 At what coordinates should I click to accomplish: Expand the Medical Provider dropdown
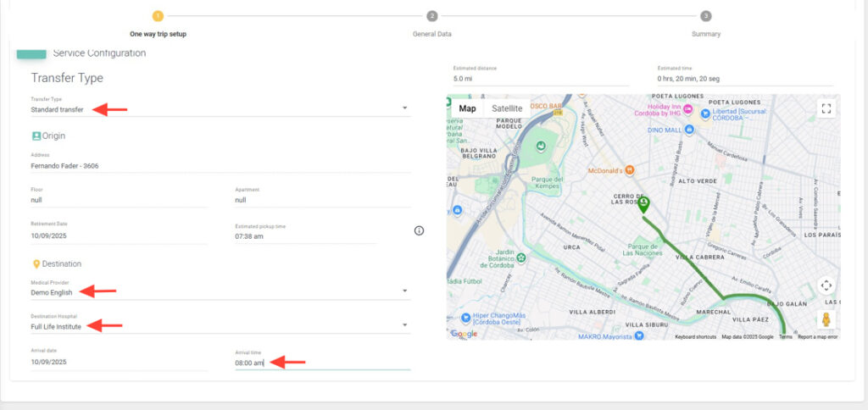point(404,291)
